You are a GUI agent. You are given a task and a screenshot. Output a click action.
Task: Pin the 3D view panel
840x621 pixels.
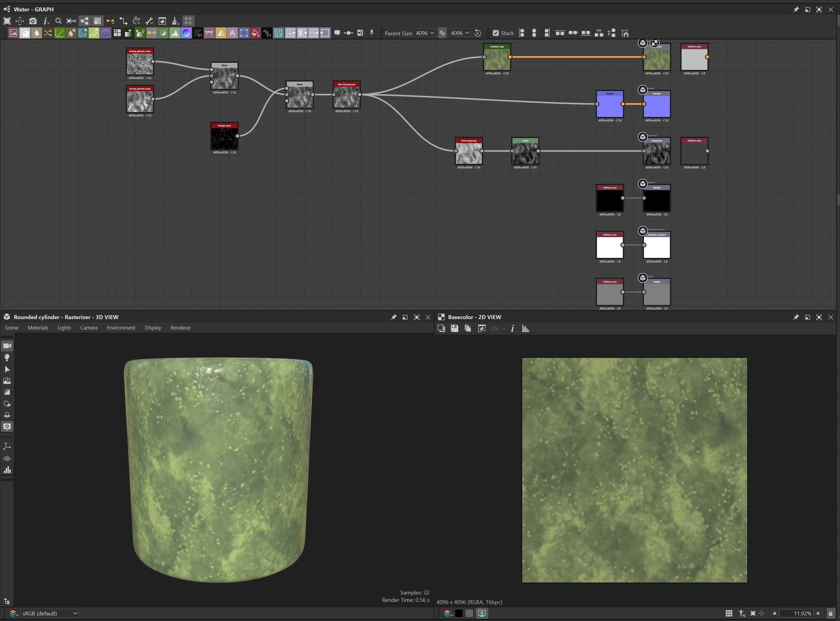click(x=393, y=317)
